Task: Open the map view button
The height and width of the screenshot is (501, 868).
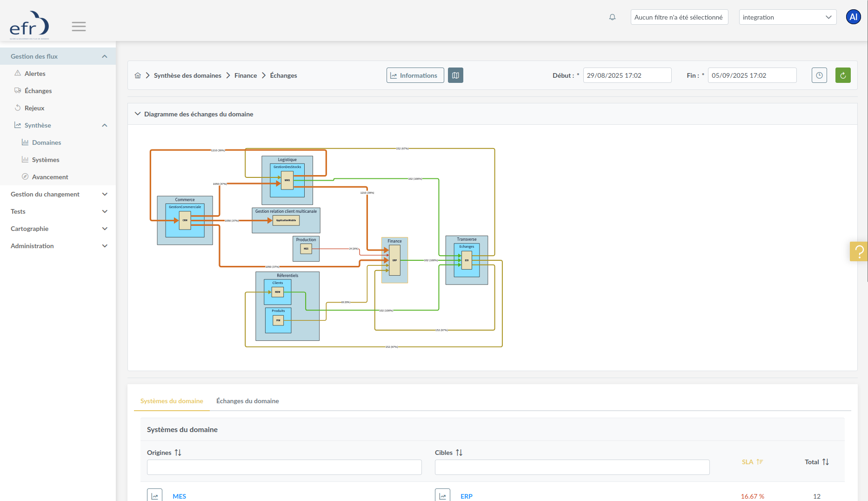Action: tap(455, 75)
